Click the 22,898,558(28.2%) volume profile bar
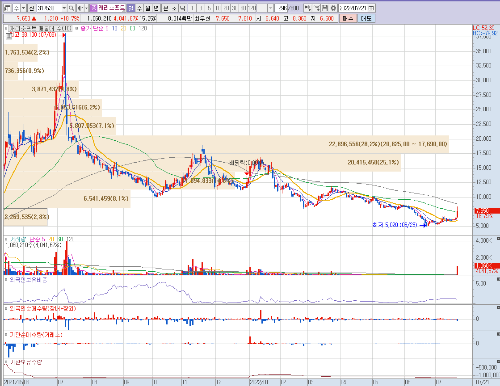 coord(226,144)
